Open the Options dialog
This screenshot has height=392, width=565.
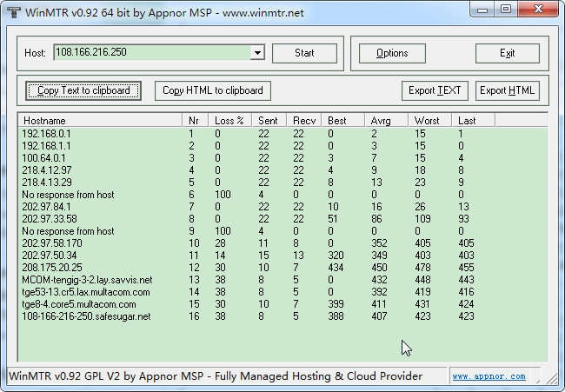[x=392, y=53]
